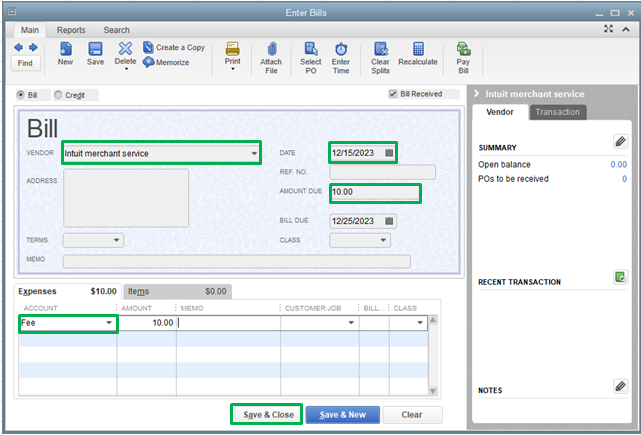Select the Credit radio button
The width and height of the screenshot is (641, 435).
click(x=58, y=95)
